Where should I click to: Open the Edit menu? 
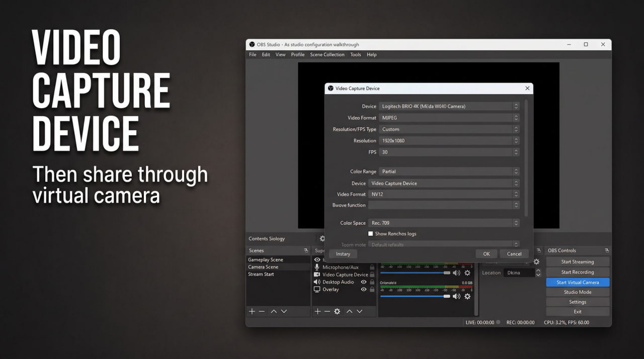[x=266, y=54]
